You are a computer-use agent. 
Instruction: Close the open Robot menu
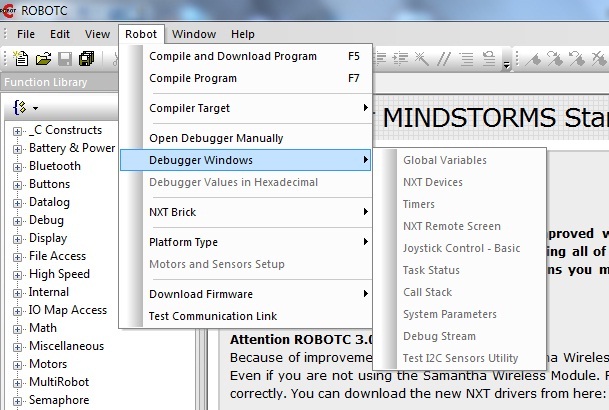[141, 34]
